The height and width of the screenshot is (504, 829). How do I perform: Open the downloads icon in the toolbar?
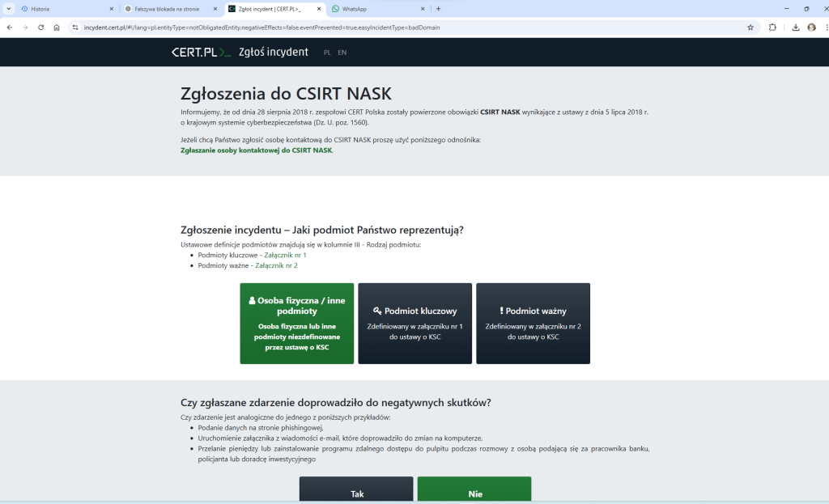pos(796,28)
